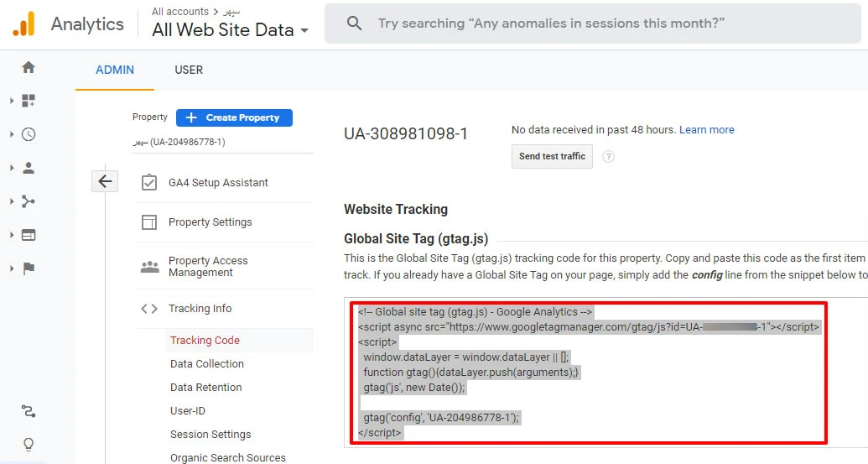Click the gtag('config', 'UA-204986778-1') line
Viewport: 868px width, 464px height.
tap(441, 418)
